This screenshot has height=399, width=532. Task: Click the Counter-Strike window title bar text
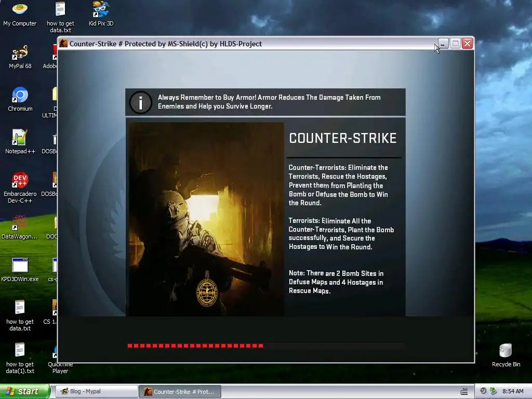click(x=166, y=44)
